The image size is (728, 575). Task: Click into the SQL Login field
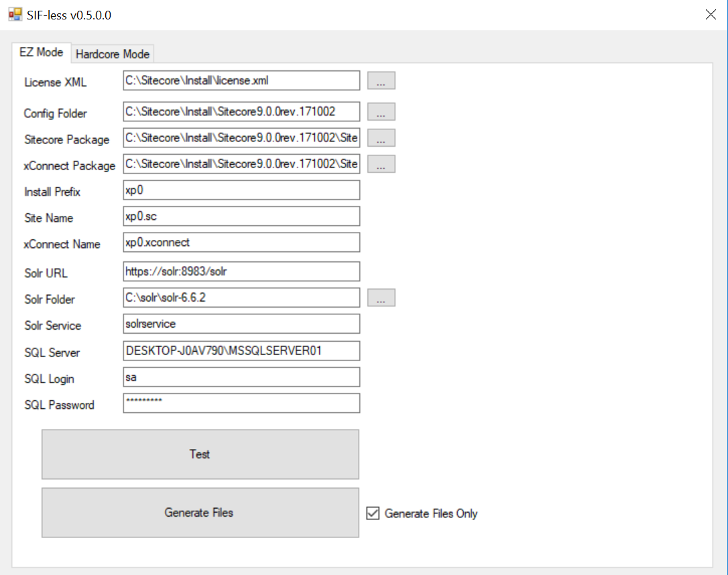pos(241,377)
